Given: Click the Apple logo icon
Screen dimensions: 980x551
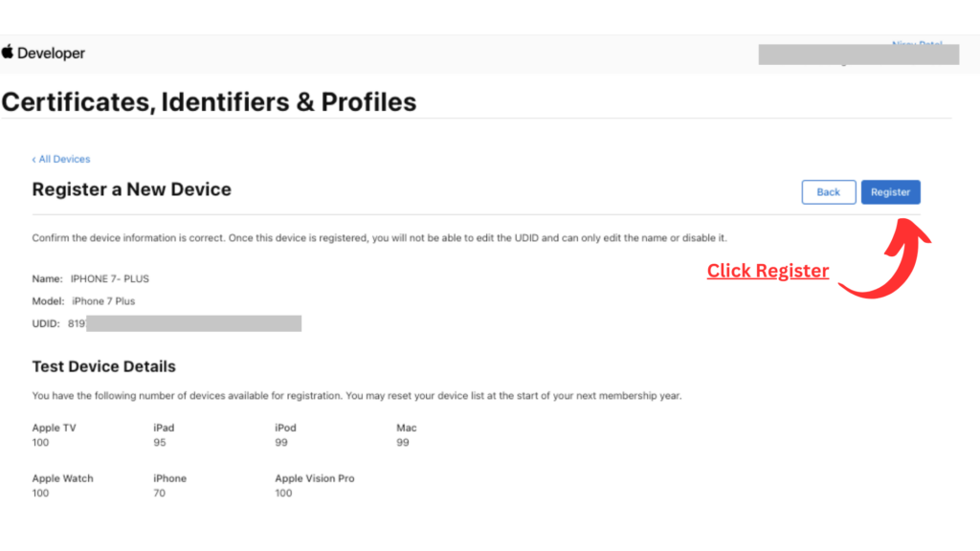Looking at the screenshot, I should [8, 53].
